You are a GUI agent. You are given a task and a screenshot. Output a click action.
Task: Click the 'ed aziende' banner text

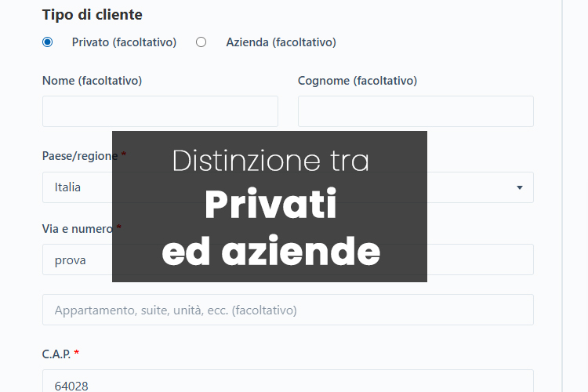pos(270,251)
